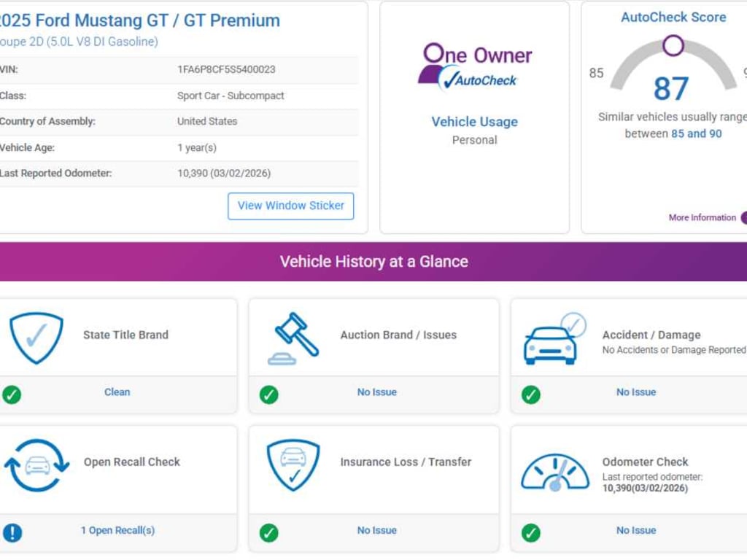Click the Odometer Check gauge icon

554,472
